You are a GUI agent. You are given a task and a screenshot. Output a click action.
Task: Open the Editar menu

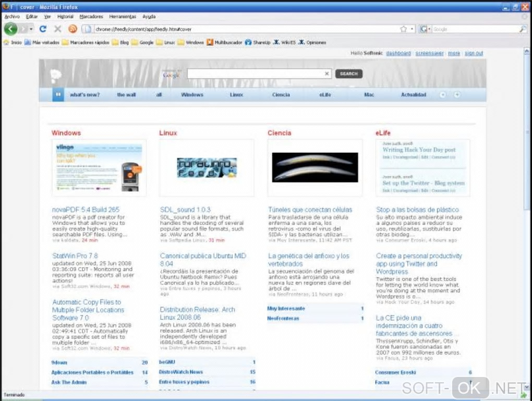[x=32, y=16]
